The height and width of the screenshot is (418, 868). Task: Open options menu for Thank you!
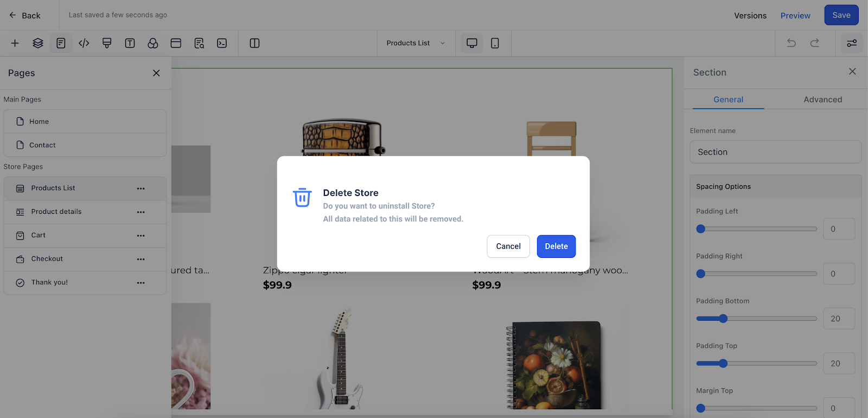[x=141, y=282]
